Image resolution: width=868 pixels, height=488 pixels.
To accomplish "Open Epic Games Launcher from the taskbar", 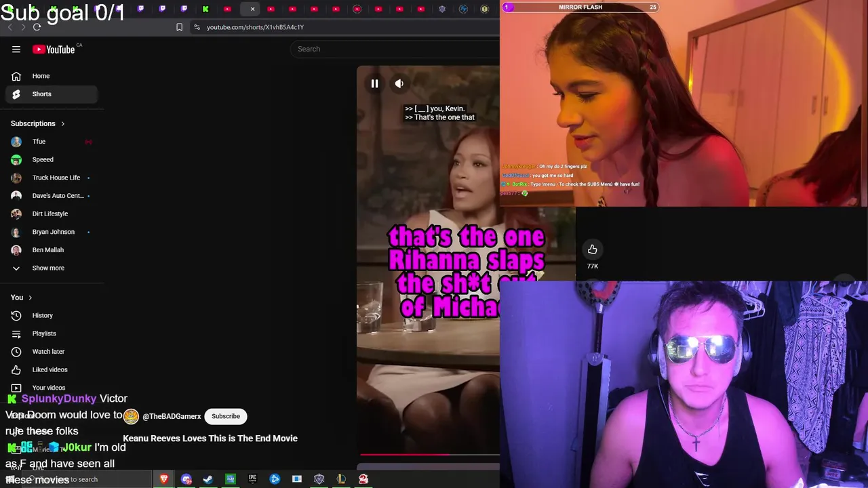I will (x=252, y=479).
